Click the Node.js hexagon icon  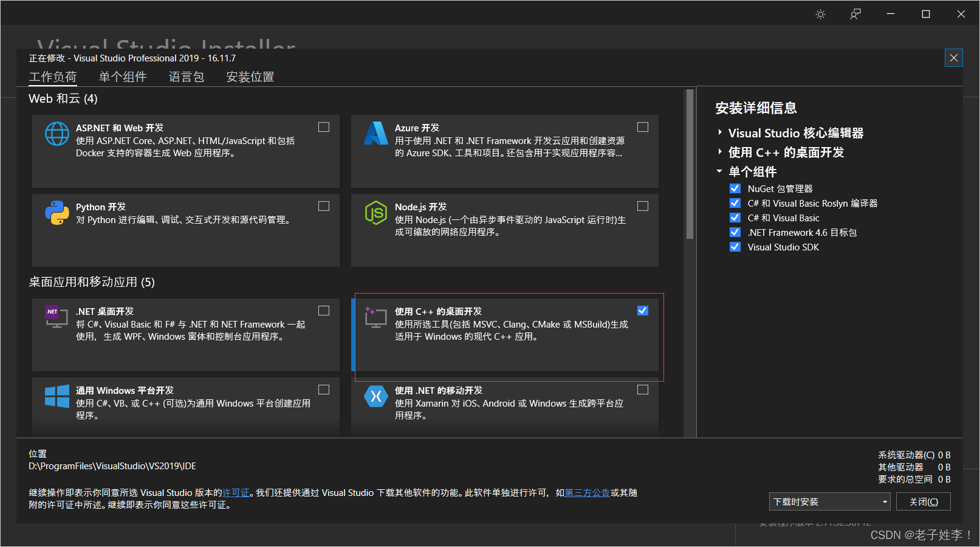coord(376,213)
